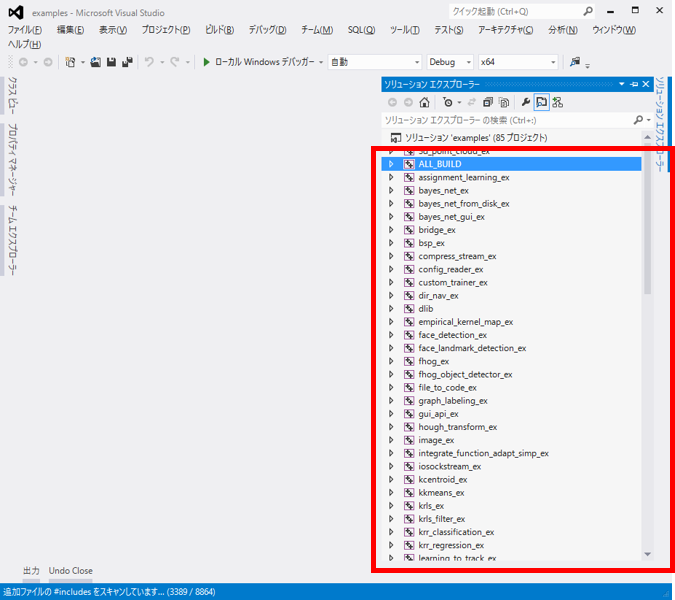This screenshot has height=600, width=675.
Task: Click the Quick Launch search magnifier icon
Action: (x=588, y=11)
